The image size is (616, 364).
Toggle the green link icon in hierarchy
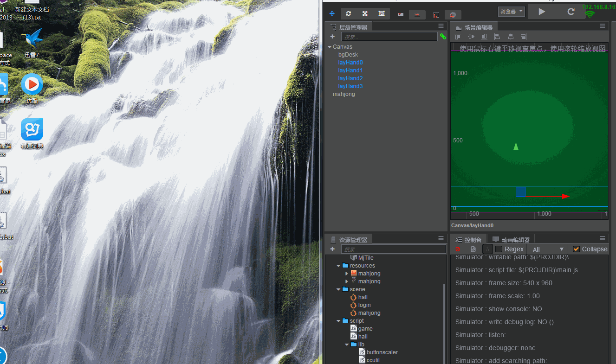[443, 37]
